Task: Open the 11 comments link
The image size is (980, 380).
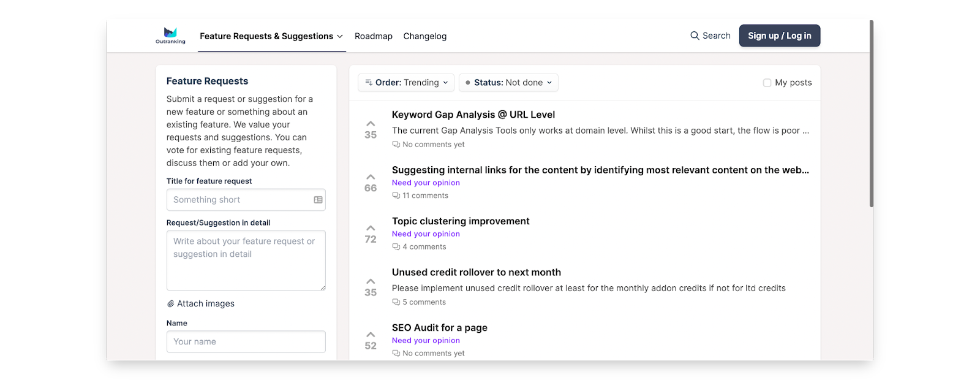Action: point(425,196)
